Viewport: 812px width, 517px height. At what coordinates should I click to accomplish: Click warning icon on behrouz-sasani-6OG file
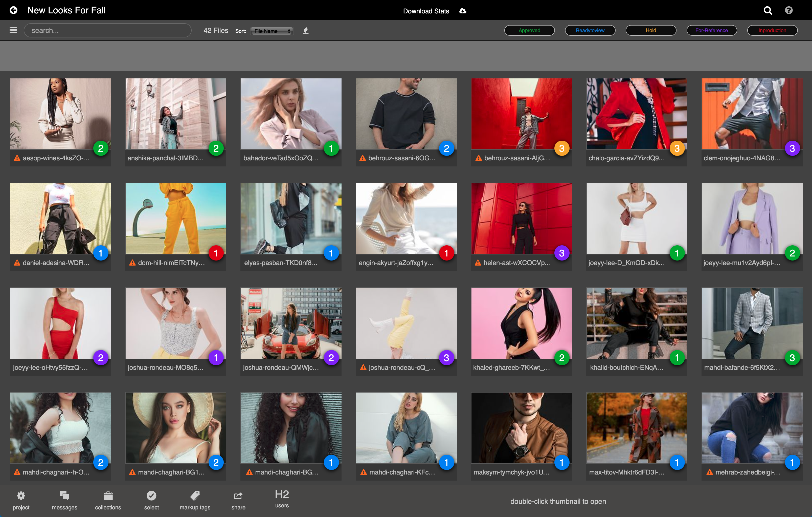(x=363, y=158)
